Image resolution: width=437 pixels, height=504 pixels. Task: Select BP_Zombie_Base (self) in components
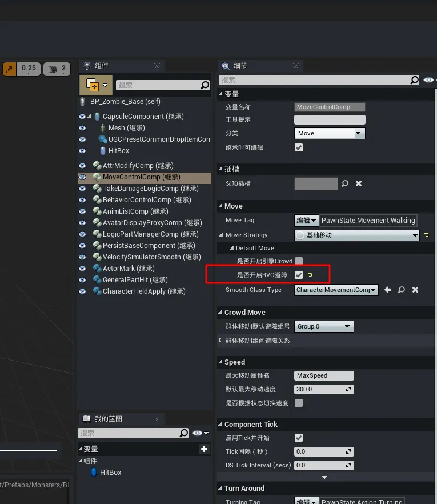[125, 102]
